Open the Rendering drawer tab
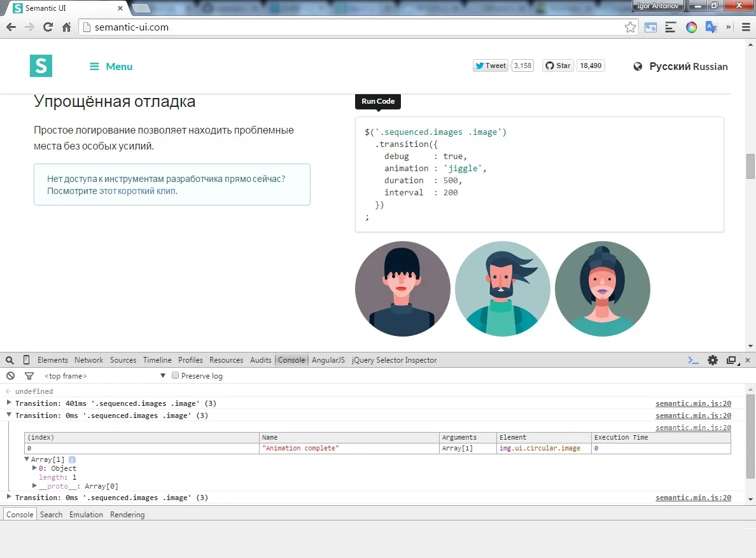This screenshot has width=756, height=558. coord(127,514)
